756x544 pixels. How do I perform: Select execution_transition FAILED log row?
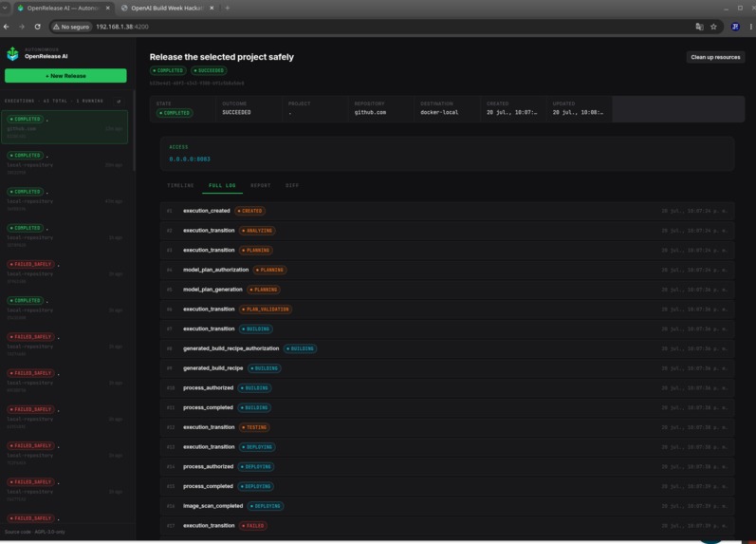[x=447, y=526]
